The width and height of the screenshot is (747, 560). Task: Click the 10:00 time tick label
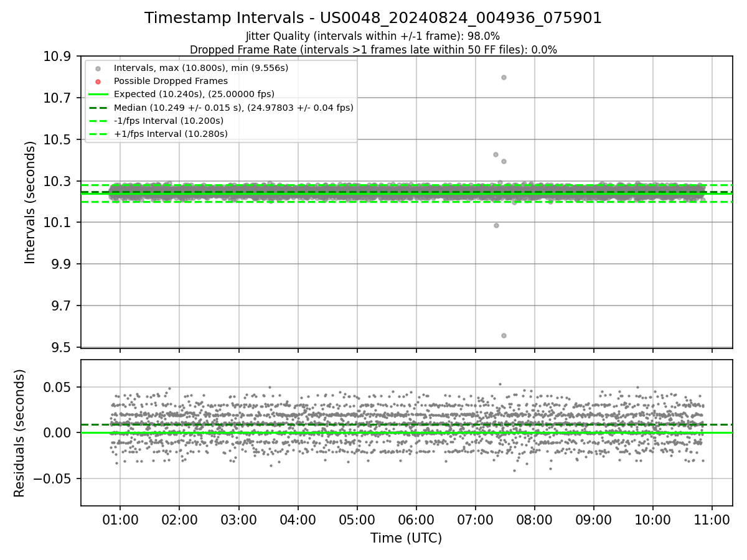[652, 520]
